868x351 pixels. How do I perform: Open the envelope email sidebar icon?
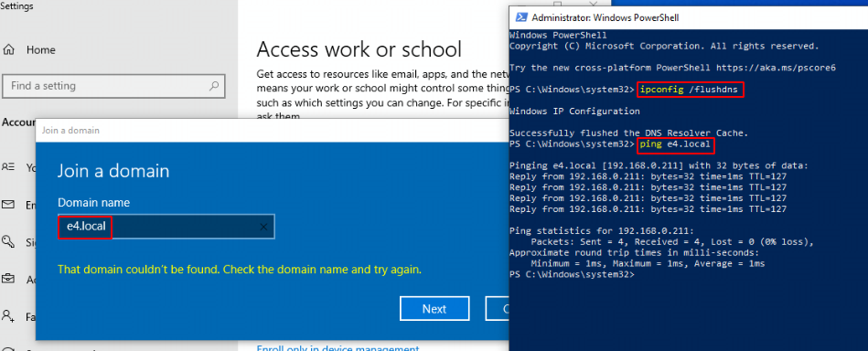coord(8,204)
